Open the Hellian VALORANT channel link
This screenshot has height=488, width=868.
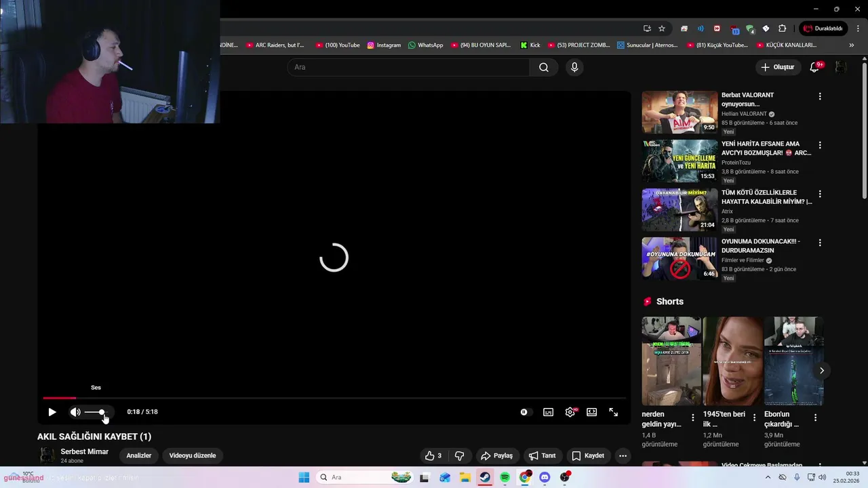(x=744, y=114)
